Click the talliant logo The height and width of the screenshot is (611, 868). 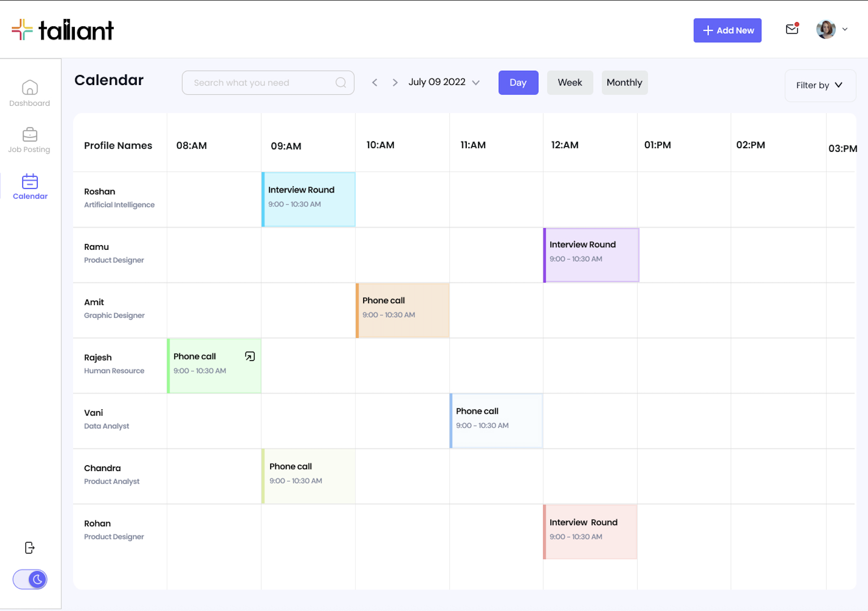63,30
